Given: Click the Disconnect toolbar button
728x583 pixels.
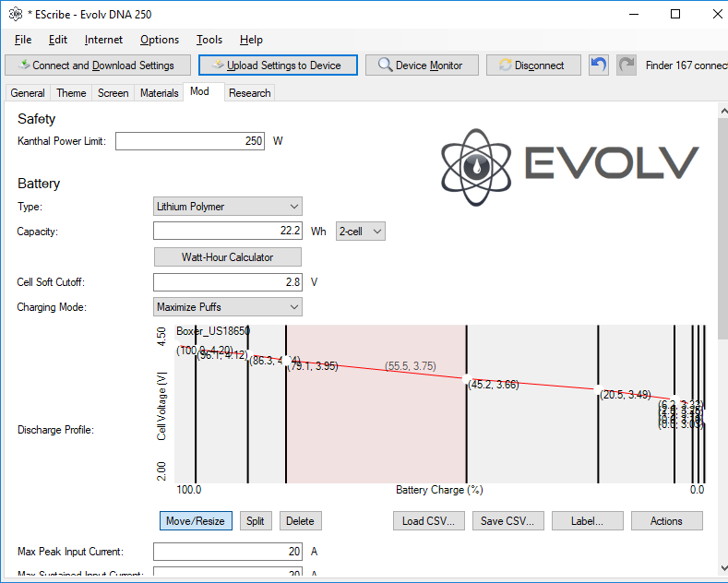Looking at the screenshot, I should [x=533, y=65].
